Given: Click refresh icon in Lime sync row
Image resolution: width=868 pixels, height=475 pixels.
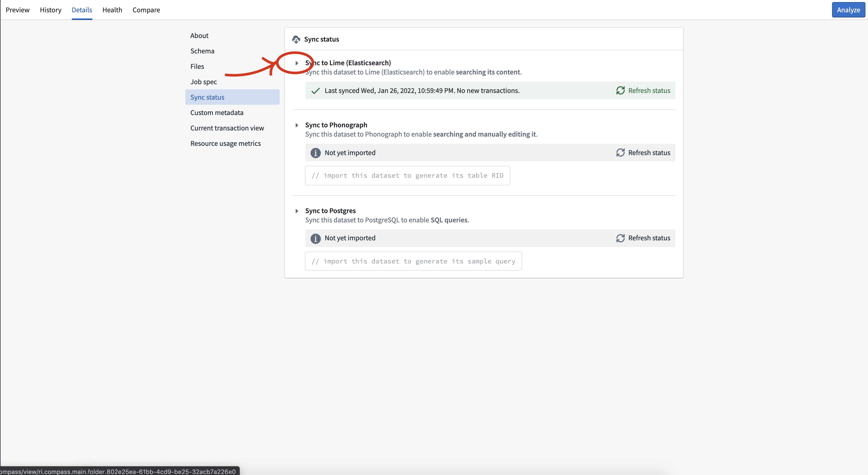Looking at the screenshot, I should (x=620, y=90).
